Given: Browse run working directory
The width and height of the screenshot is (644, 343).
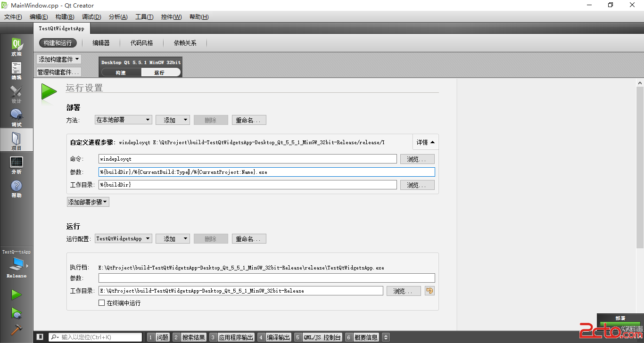Looking at the screenshot, I should point(404,291).
